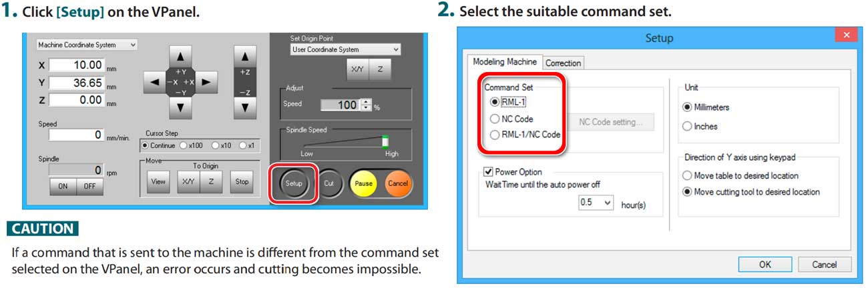
Task: Click the -Y down arrow jog button
Action: 180,106
